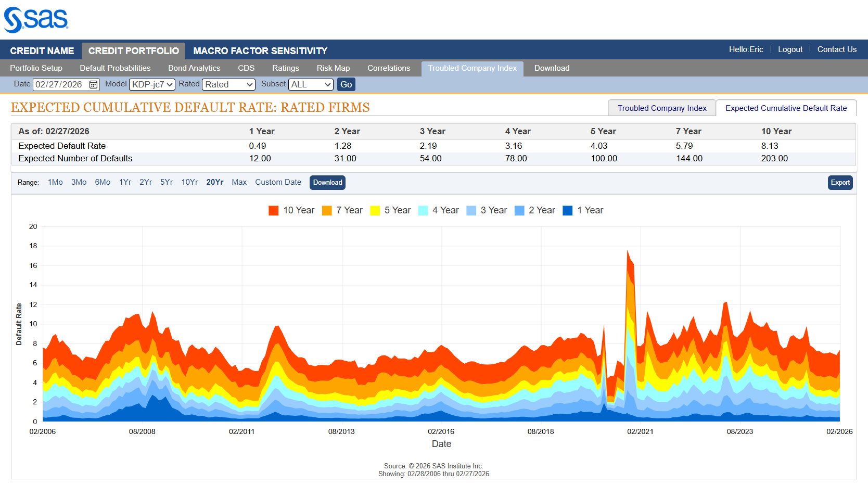The image size is (868, 497).
Task: Open the date picker calendar icon
Action: click(94, 84)
